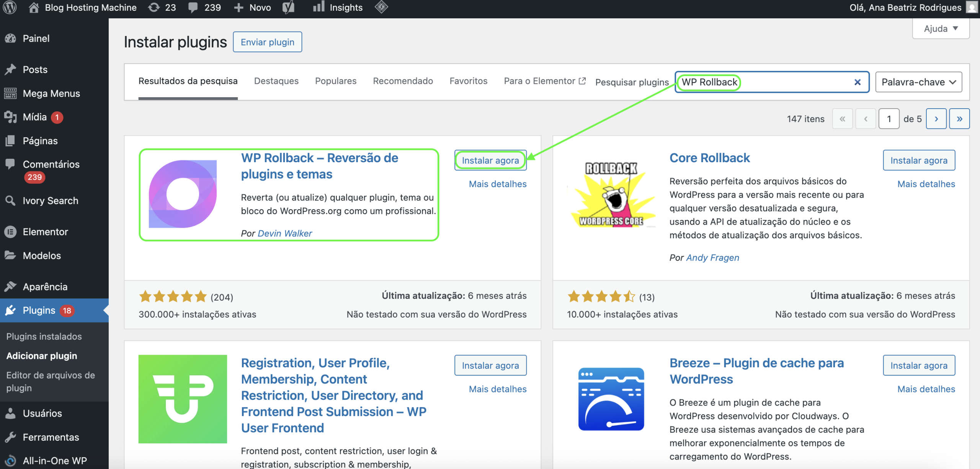Viewport: 980px width, 469px height.
Task: Open the Breeze plugin thumbnail
Action: 611,399
